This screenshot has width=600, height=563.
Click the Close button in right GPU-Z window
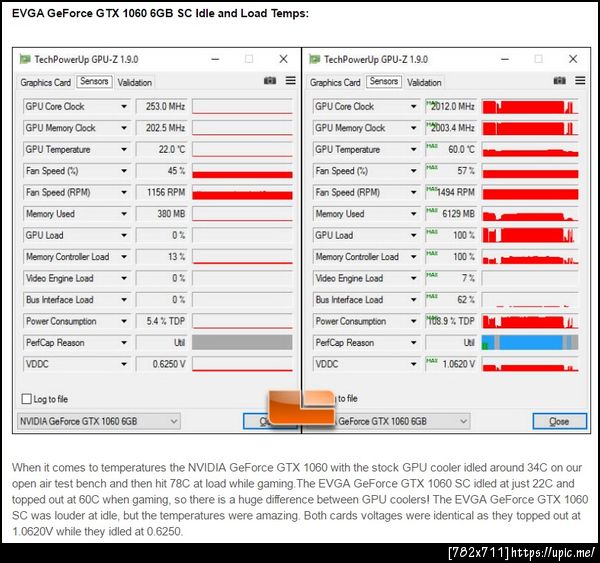click(559, 421)
